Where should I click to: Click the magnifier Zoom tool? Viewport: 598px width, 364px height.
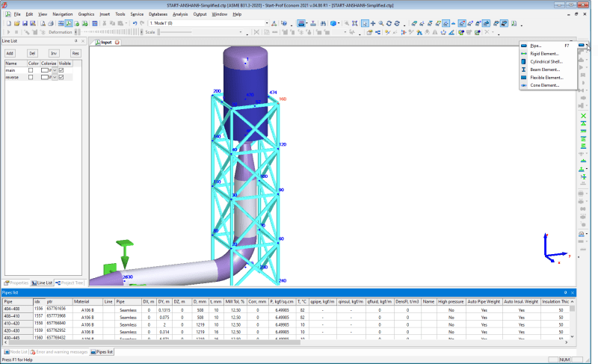click(381, 23)
